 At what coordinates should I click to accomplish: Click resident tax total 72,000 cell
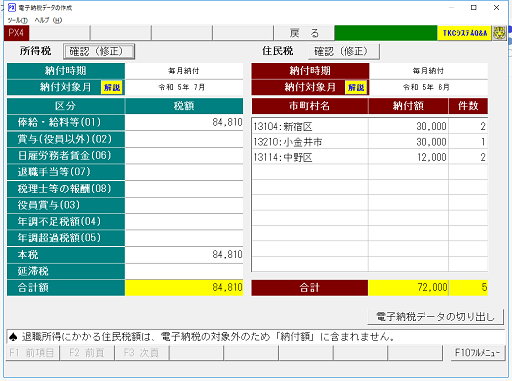pos(409,288)
